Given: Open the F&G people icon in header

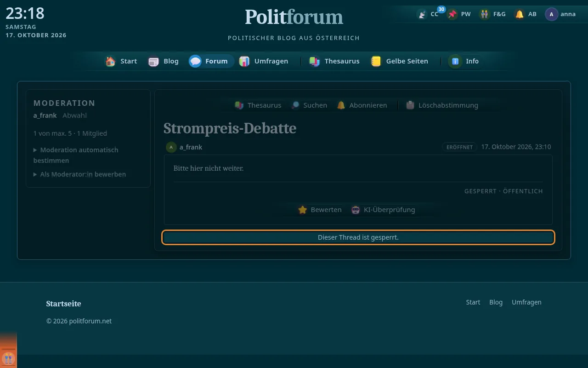Looking at the screenshot, I should (x=485, y=14).
